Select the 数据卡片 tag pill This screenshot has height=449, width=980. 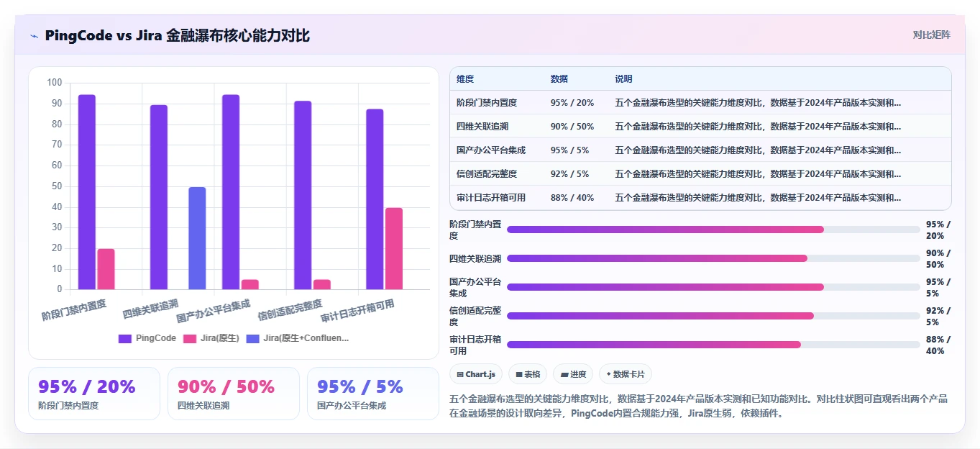point(626,374)
